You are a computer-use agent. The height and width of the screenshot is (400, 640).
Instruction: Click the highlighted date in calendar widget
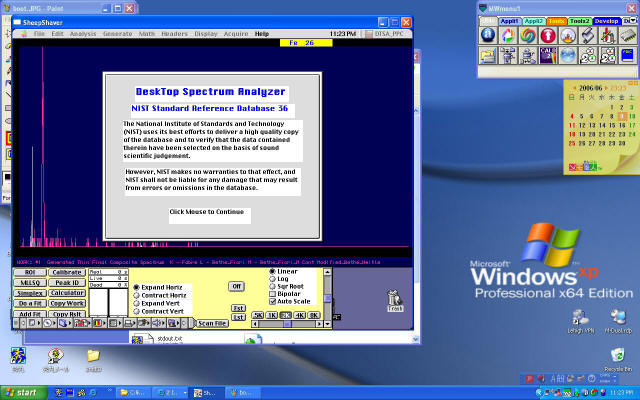click(622, 116)
